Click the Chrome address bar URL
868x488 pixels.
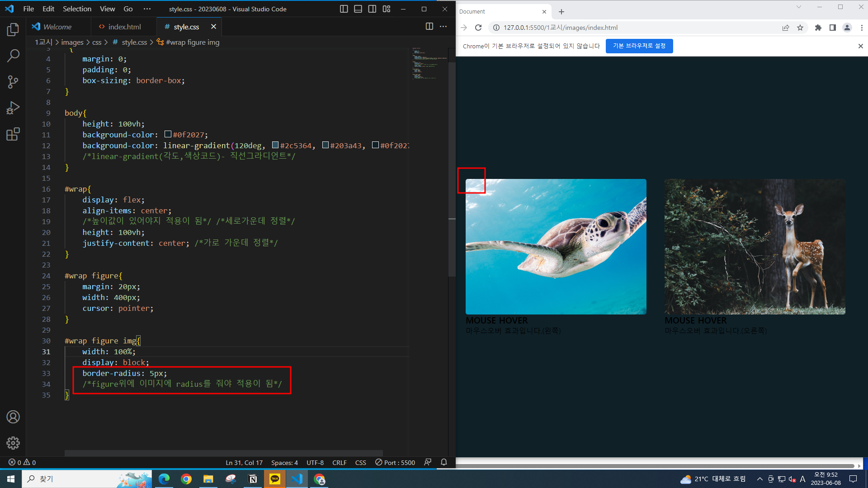tap(561, 28)
